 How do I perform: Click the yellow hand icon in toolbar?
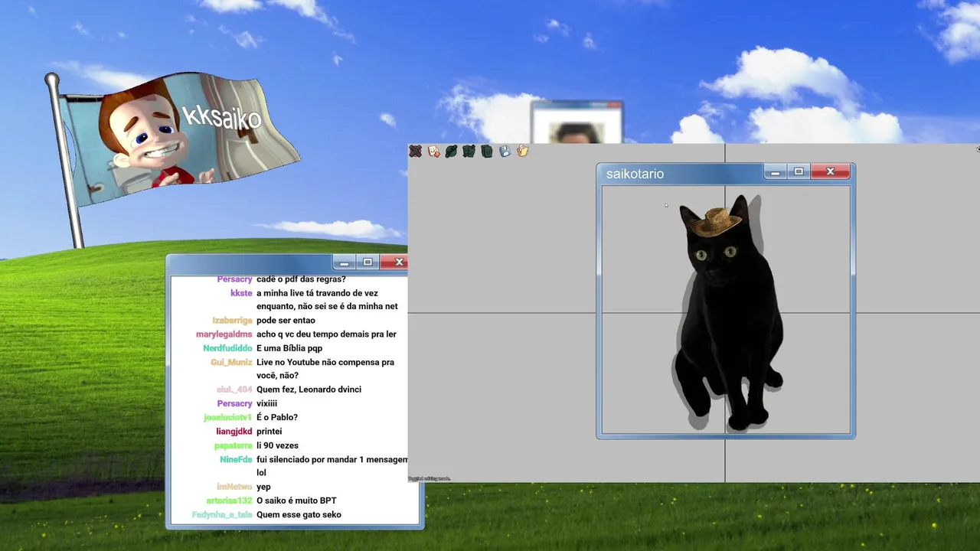(x=523, y=151)
